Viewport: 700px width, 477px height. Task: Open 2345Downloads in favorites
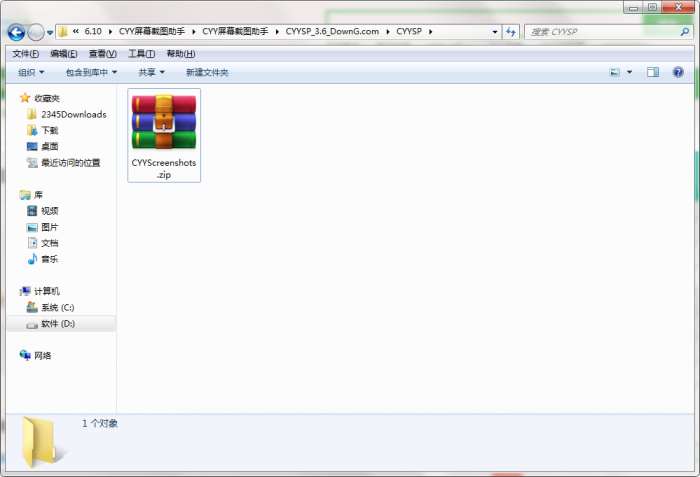pos(74,114)
